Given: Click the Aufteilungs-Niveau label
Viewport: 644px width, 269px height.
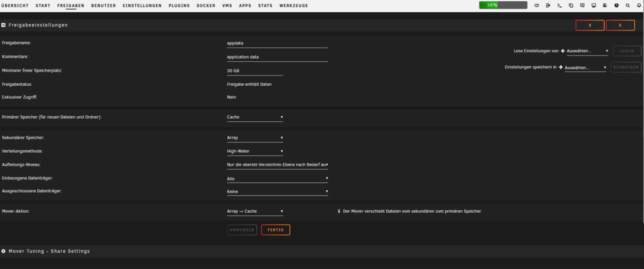Looking at the screenshot, I should pyautogui.click(x=22, y=164).
